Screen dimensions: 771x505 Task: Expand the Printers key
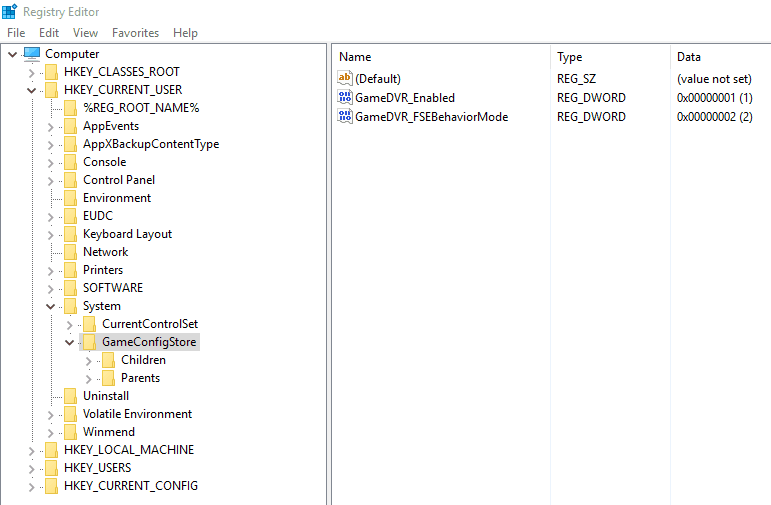point(51,271)
